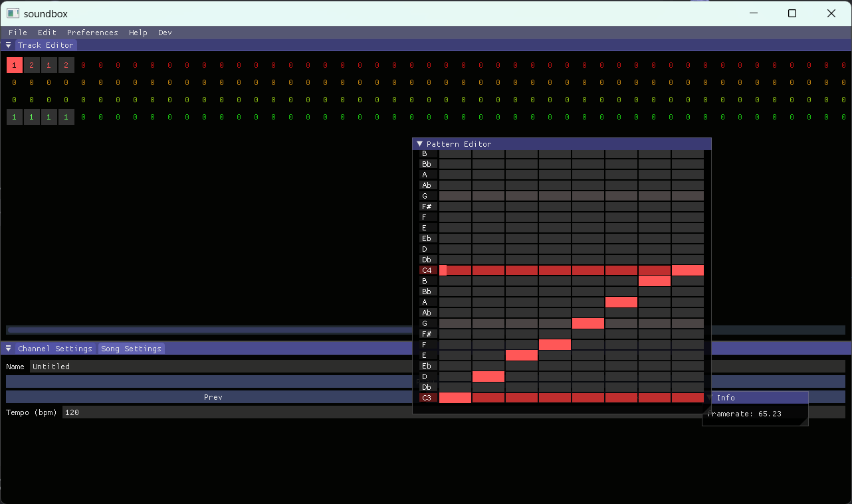Click the highlighted C4 piano key label

coord(428,270)
